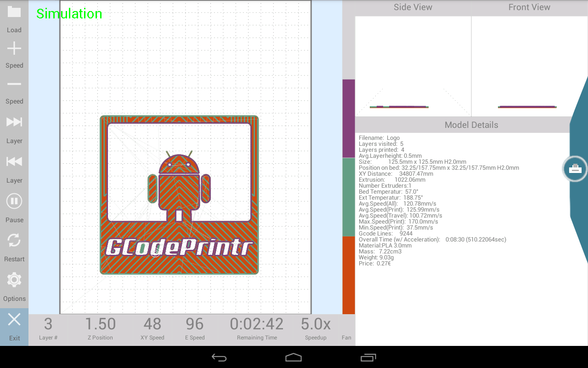This screenshot has width=588, height=368.
Task: Select the Layers visited: 5 line
Action: (x=381, y=144)
